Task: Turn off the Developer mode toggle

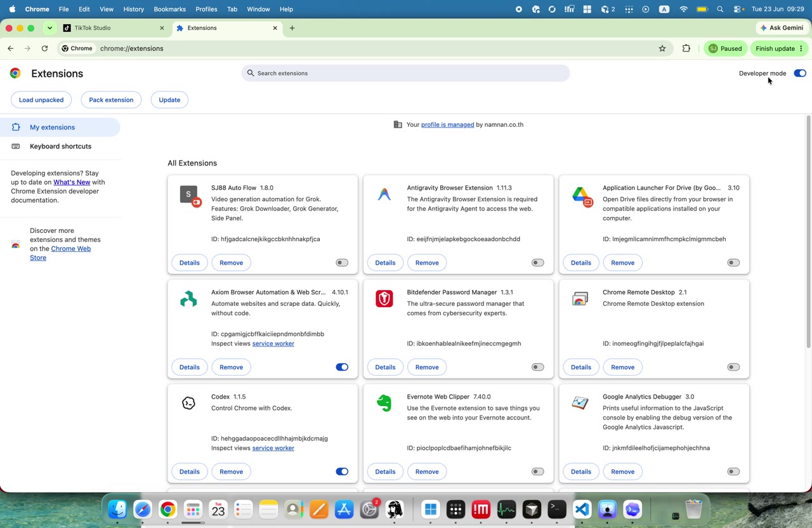Action: pos(800,73)
